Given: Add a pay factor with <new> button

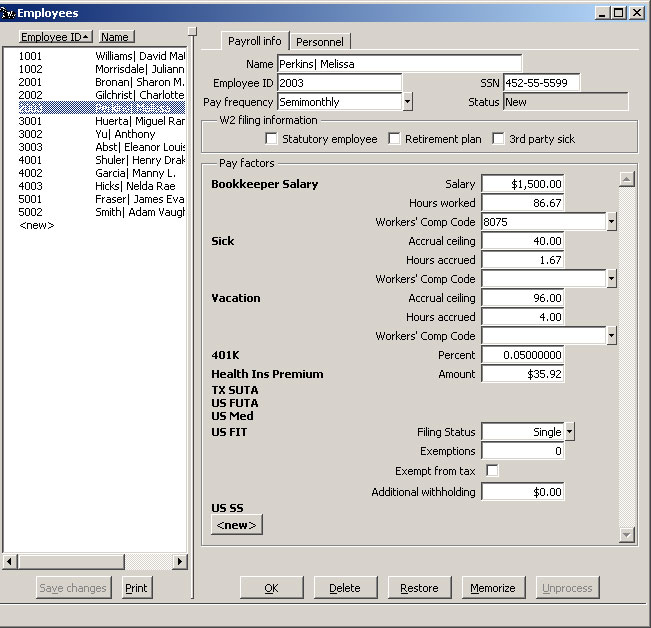Looking at the screenshot, I should [237, 525].
